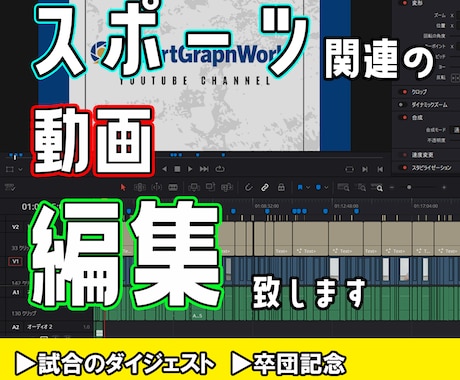Screen dimensions: 460x380
Task: Toggle loop playback icon
Action: [x=220, y=169]
